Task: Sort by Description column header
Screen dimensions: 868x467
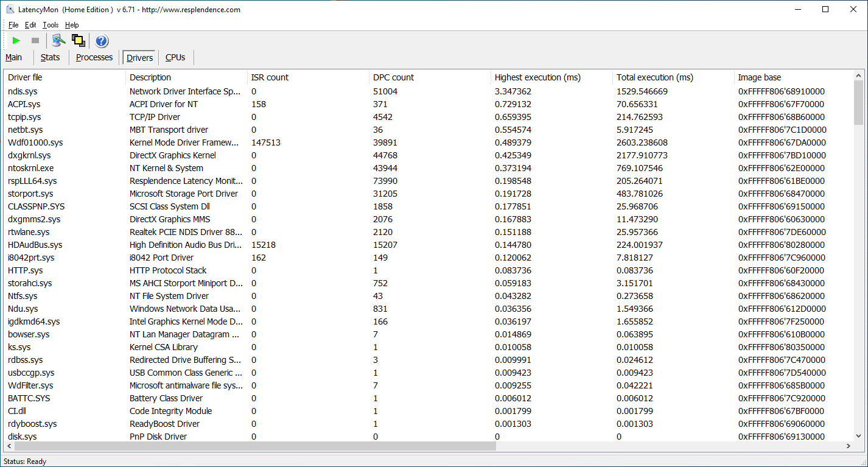Action: [x=186, y=77]
